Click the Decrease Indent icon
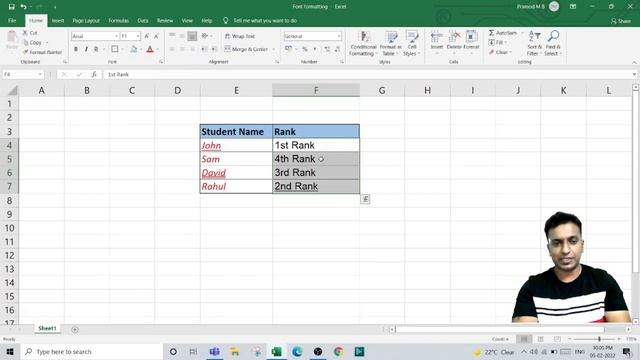Screen dimensions: 640x360 (204, 49)
